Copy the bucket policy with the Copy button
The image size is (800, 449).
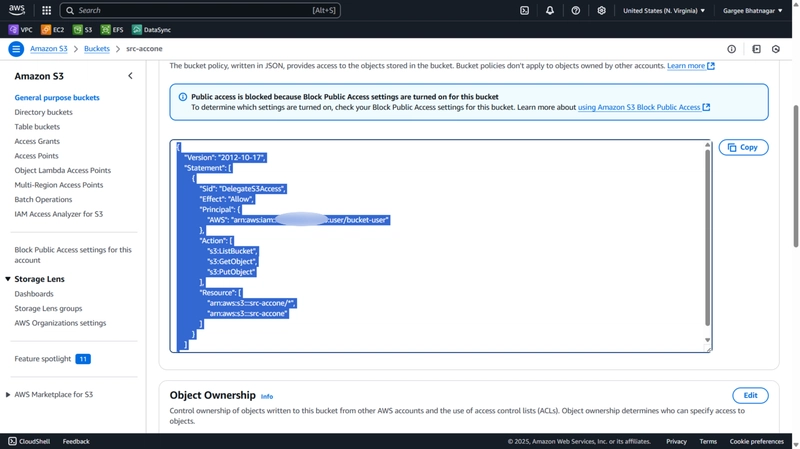[x=743, y=147]
